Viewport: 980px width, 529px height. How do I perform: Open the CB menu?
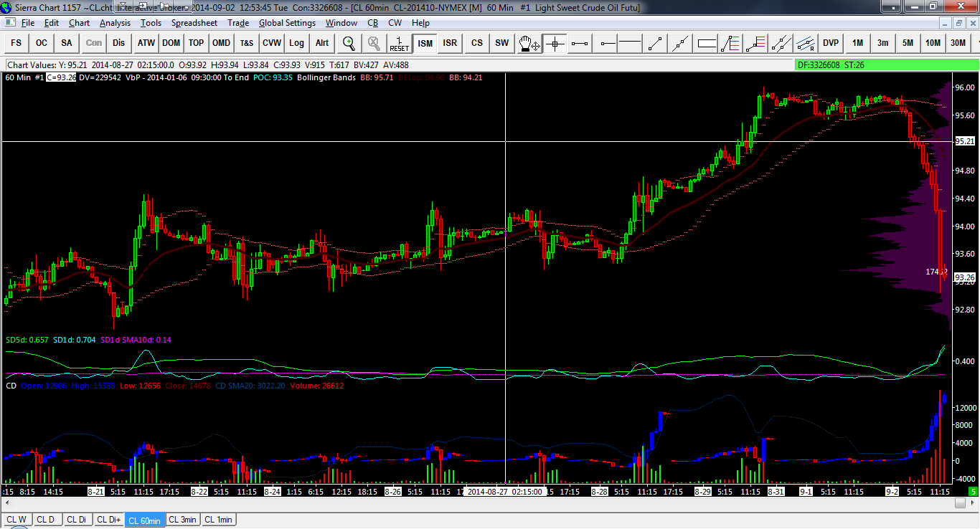(373, 23)
